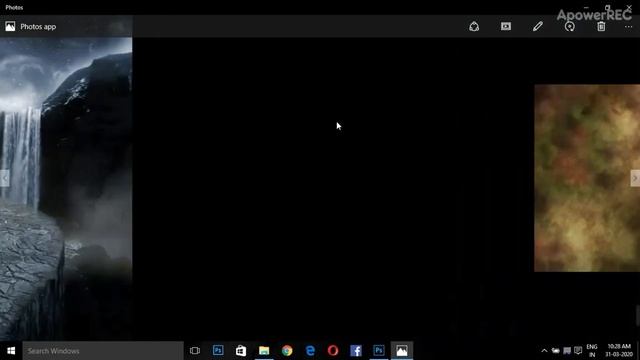This screenshot has height=360, width=640.
Task: Click the Share icon in Photos toolbar
Action: click(x=474, y=27)
